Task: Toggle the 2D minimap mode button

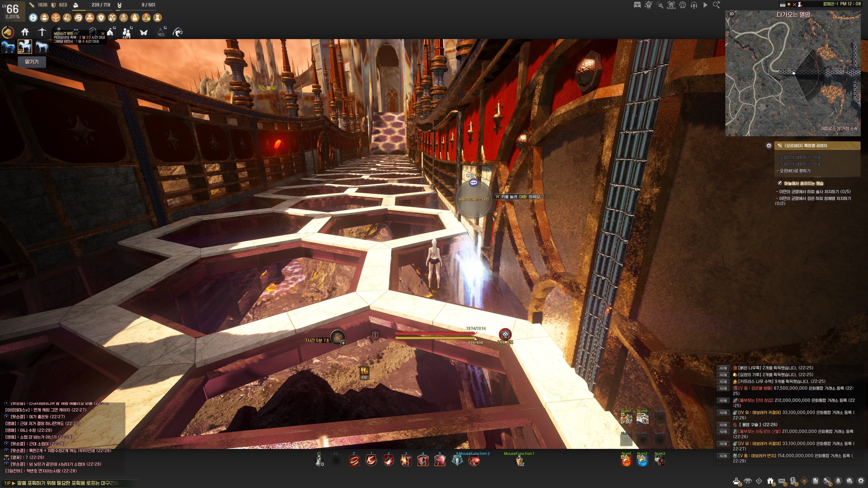Action: coord(731,14)
